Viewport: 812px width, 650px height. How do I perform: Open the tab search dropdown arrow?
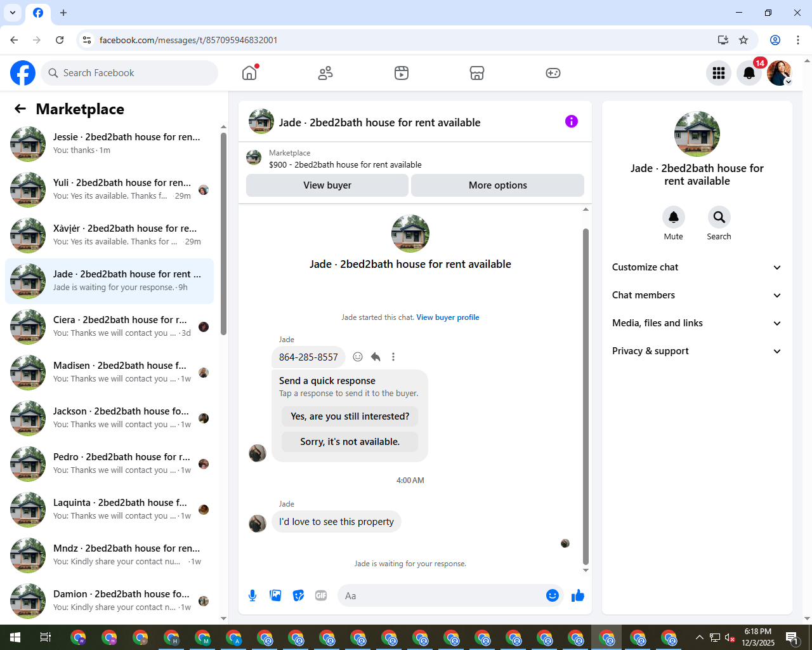click(x=13, y=13)
